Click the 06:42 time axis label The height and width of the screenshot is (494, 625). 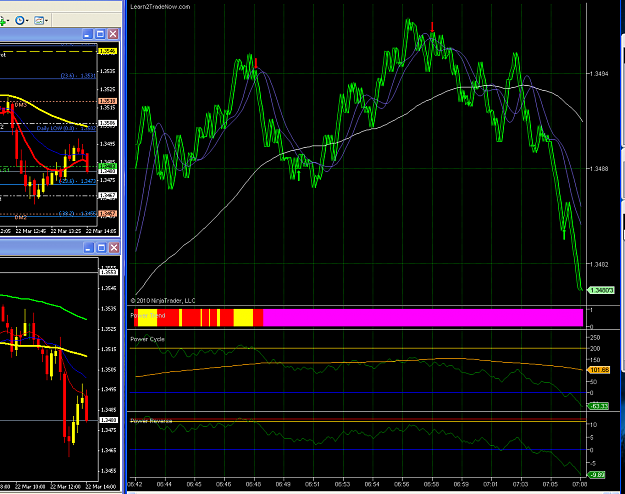coord(135,484)
